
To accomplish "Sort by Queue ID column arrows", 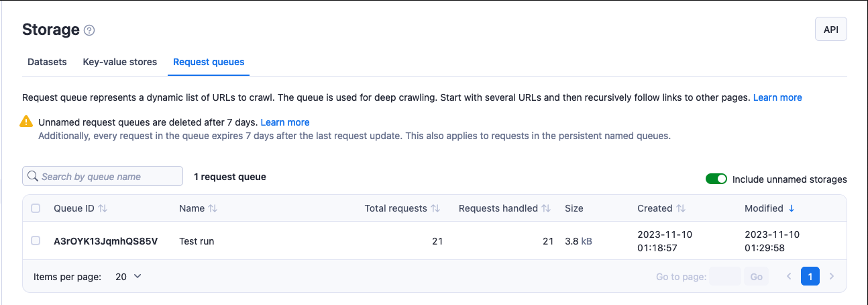I will point(103,208).
